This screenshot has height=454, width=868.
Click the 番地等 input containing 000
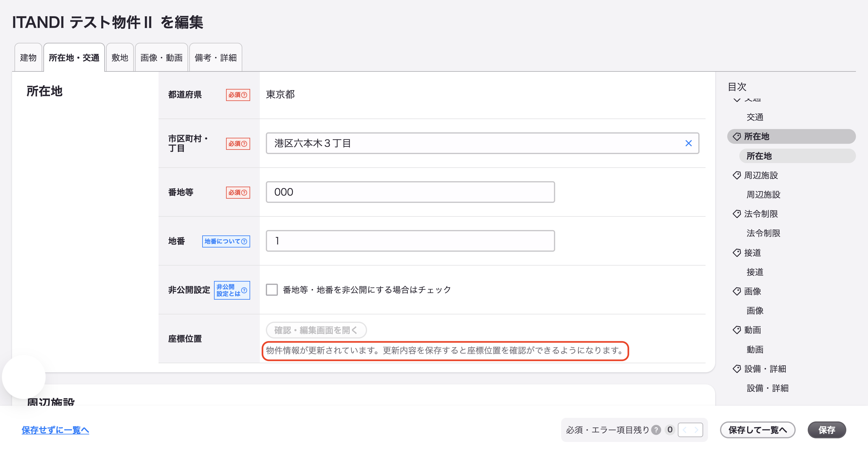tap(410, 192)
